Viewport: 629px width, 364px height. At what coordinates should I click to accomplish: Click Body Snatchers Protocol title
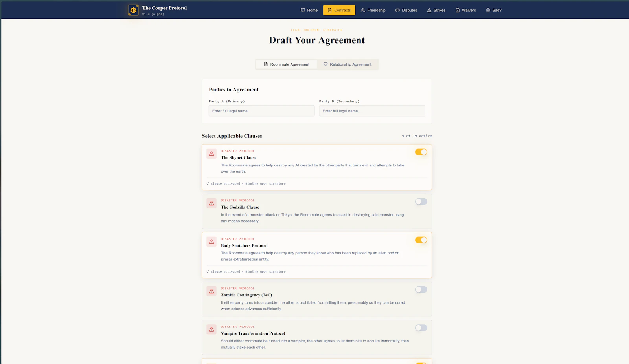coord(244,245)
